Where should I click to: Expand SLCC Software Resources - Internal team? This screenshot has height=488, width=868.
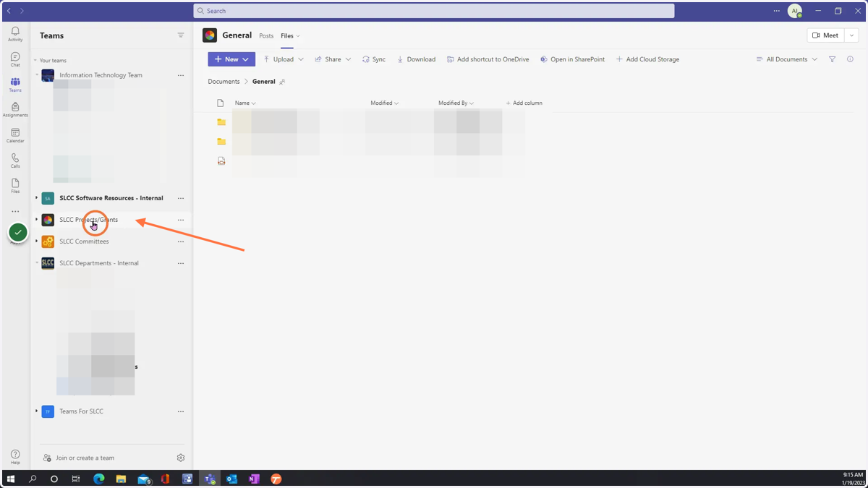pos(37,197)
